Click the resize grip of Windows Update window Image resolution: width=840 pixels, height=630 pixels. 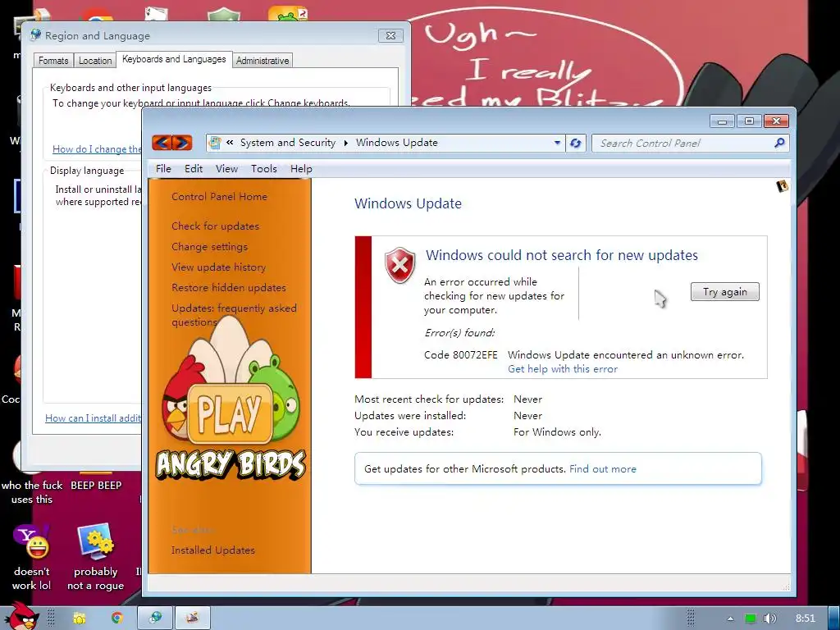786,587
